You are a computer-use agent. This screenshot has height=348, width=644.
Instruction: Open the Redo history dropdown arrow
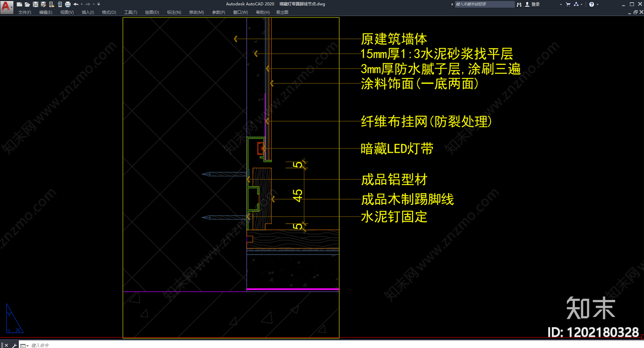(94, 4)
